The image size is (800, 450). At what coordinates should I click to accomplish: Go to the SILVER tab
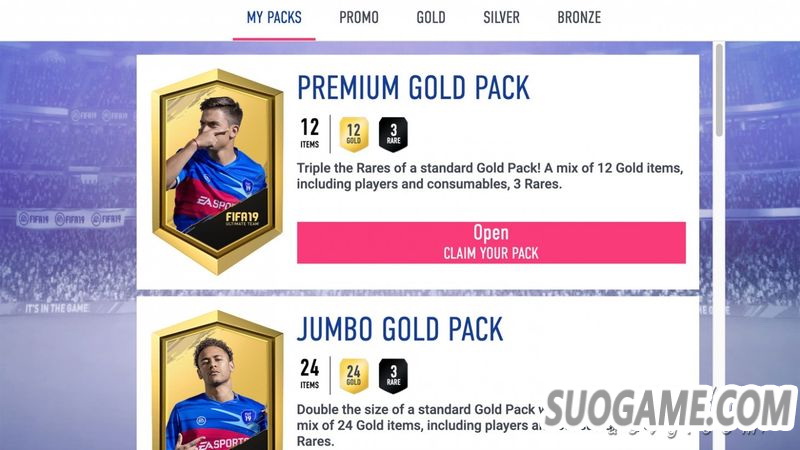click(x=501, y=18)
